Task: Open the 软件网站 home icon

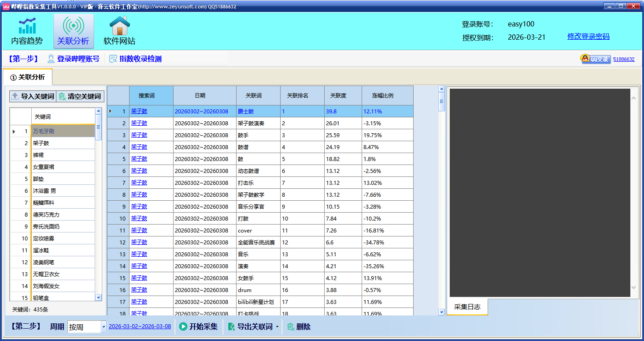Action: coord(119,26)
